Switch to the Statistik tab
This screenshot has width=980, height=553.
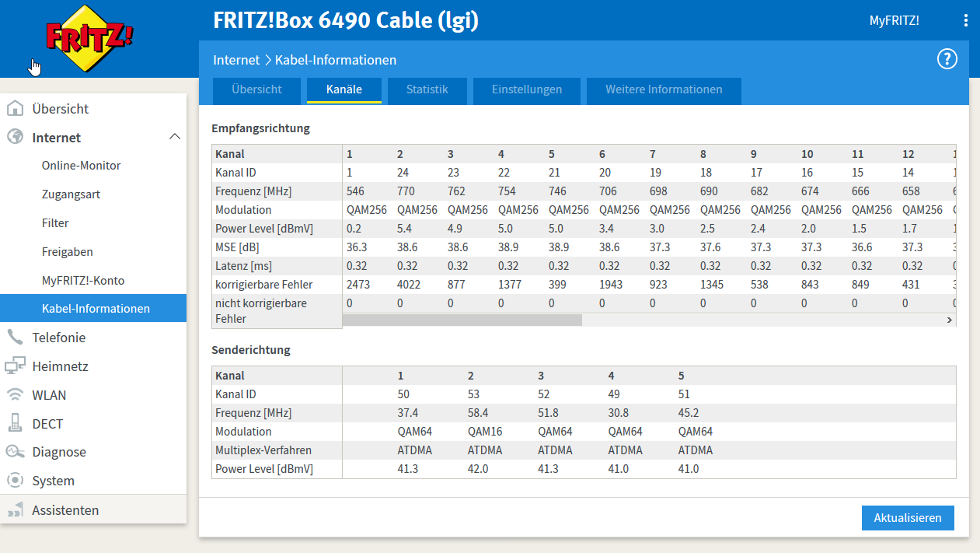tap(427, 89)
